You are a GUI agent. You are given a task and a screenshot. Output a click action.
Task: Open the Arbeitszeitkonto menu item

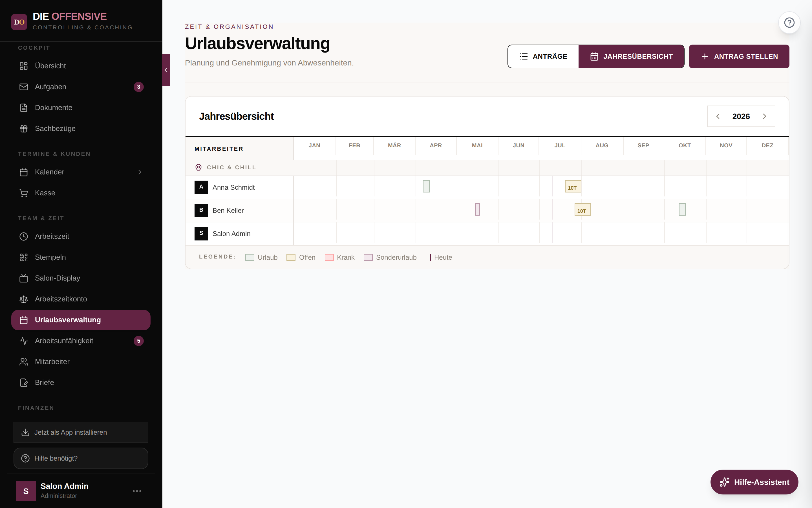[81, 299]
